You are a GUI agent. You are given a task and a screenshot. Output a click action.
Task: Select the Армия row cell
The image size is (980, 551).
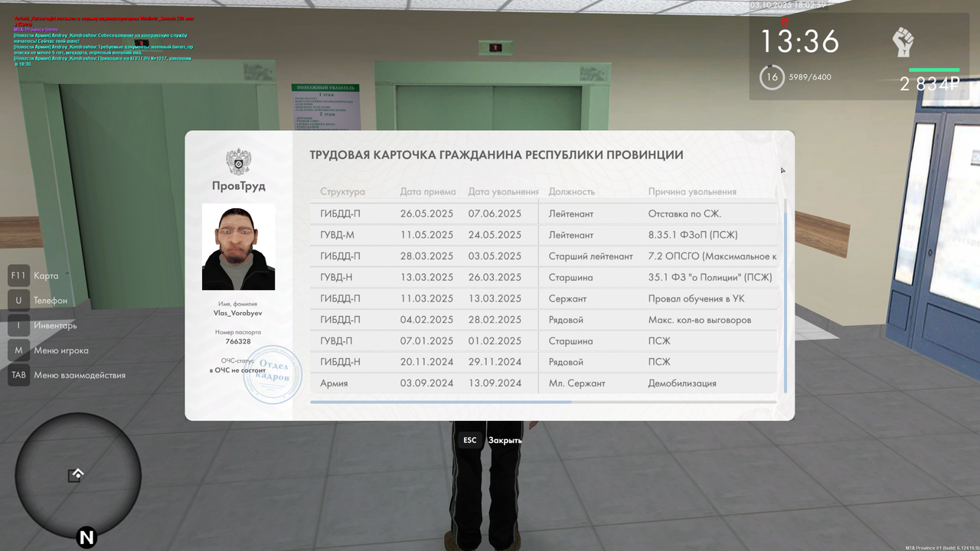pos(334,383)
